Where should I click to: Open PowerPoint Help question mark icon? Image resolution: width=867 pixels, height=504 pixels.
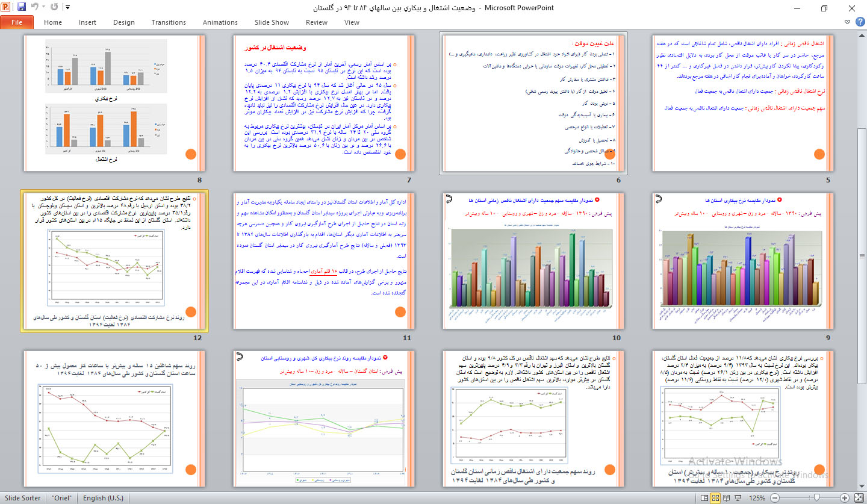859,22
